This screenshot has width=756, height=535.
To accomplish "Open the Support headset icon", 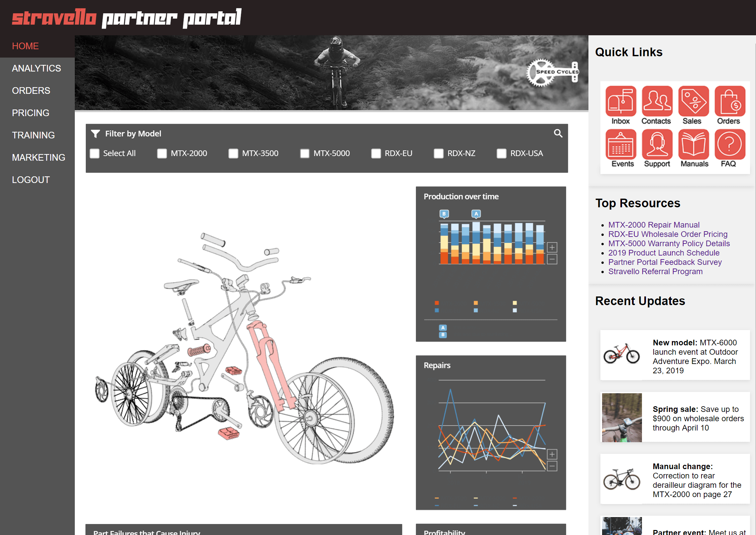I will point(657,144).
